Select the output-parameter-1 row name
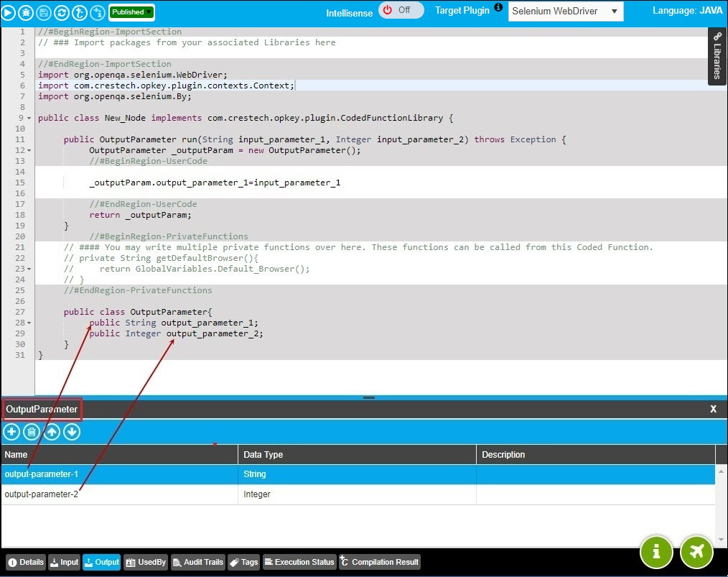Screen dimensions: 728x577 tap(42, 474)
